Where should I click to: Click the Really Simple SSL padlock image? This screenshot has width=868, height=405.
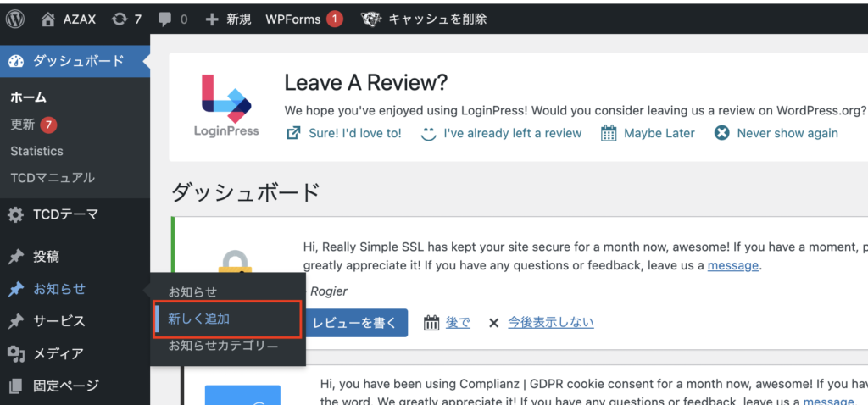[x=237, y=261]
